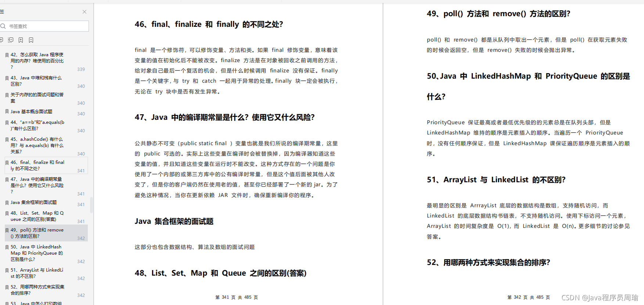This screenshot has height=305, width=644.
Task: Open bookmark 53、Java 中怎么打印数组
Action: [x=46, y=303]
